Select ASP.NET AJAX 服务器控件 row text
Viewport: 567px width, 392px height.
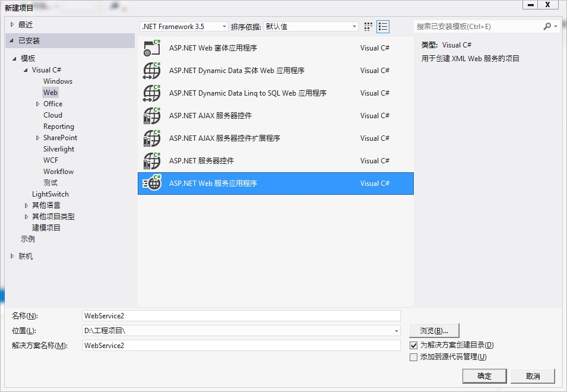click(210, 116)
